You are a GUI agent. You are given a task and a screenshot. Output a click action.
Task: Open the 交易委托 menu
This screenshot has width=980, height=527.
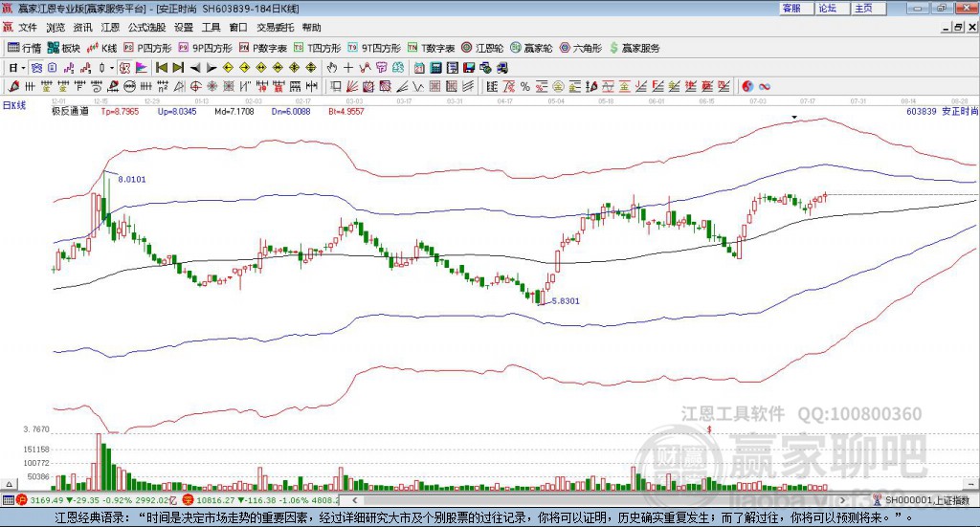click(275, 28)
